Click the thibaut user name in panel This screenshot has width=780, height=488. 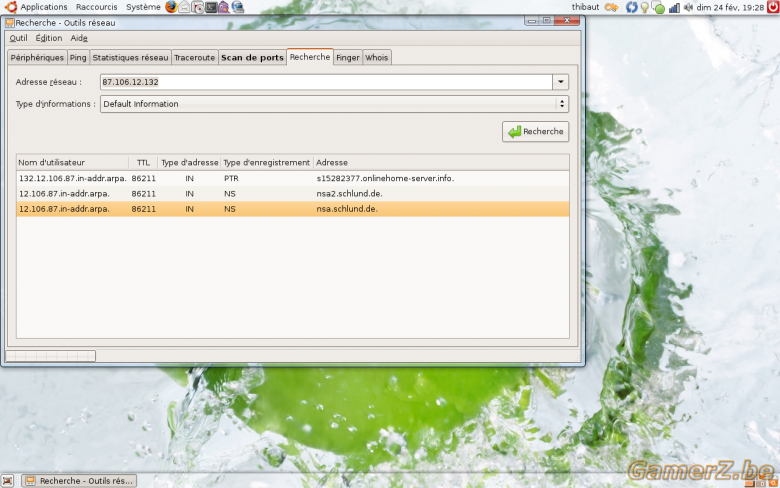click(x=585, y=7)
